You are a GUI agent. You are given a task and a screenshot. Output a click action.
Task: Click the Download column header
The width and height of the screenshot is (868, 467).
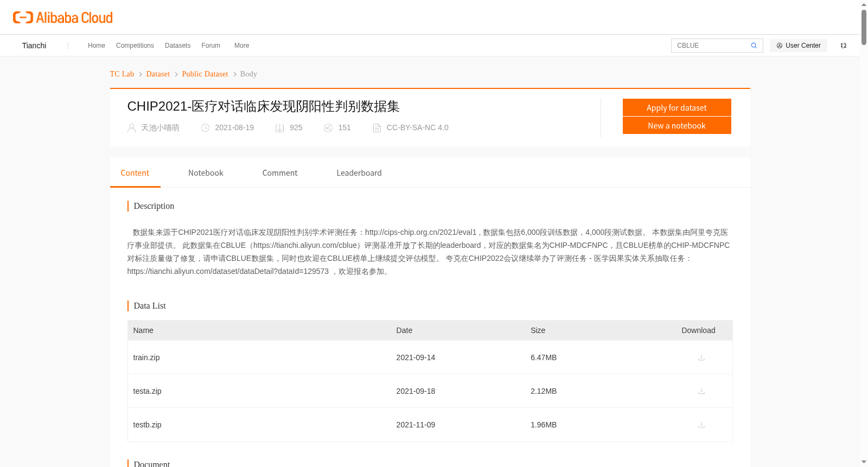pyautogui.click(x=698, y=330)
